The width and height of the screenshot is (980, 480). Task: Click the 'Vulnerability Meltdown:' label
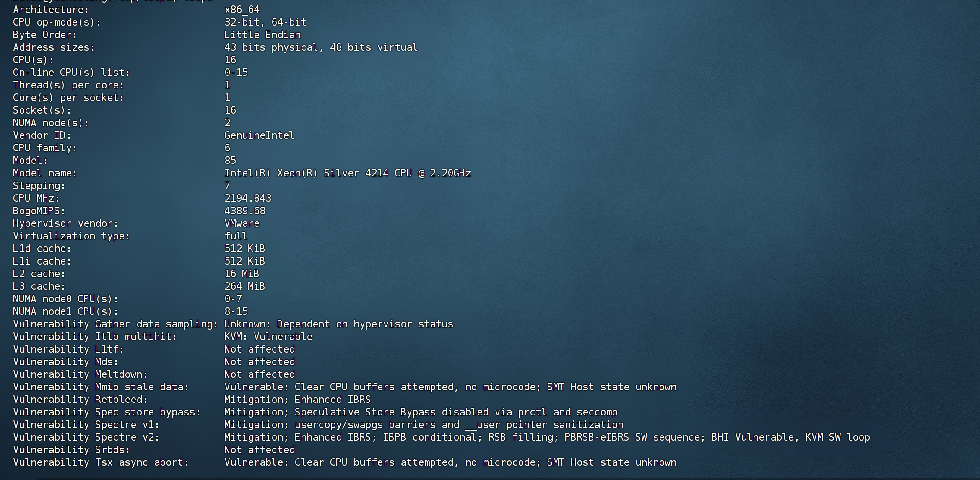click(80, 374)
